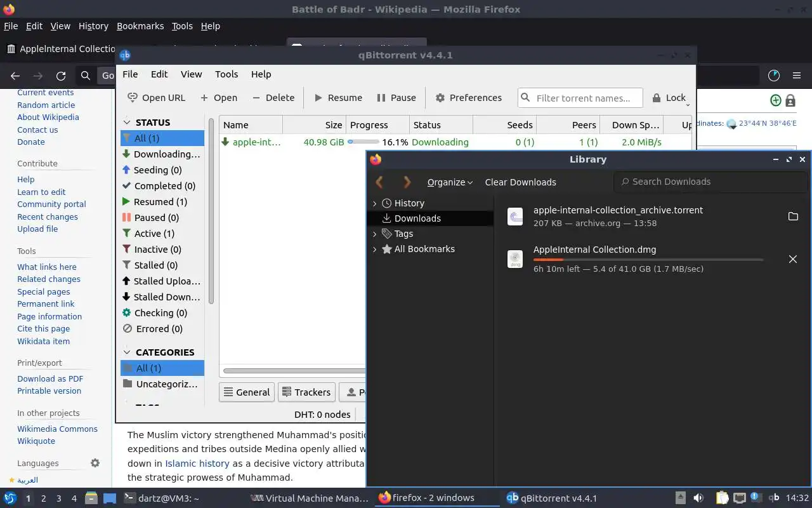Select the Downloads item in Library sidebar

click(430, 218)
